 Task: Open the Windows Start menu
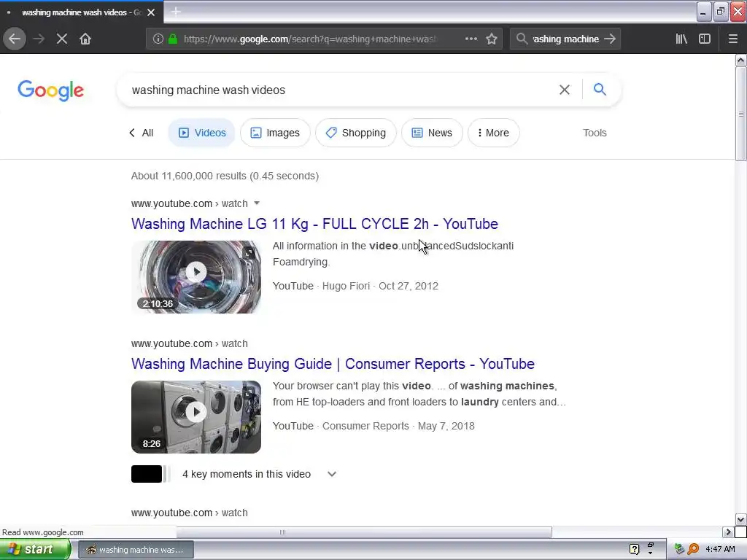pos(36,550)
